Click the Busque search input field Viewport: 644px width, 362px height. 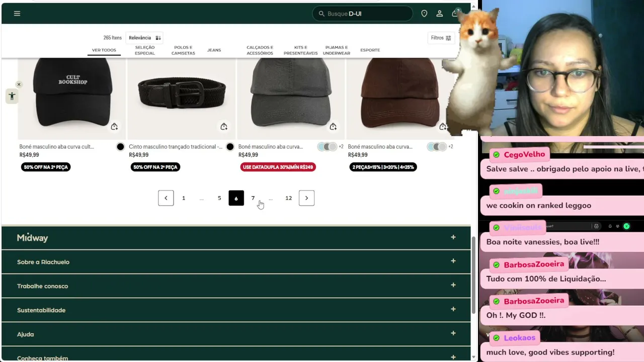(x=362, y=14)
